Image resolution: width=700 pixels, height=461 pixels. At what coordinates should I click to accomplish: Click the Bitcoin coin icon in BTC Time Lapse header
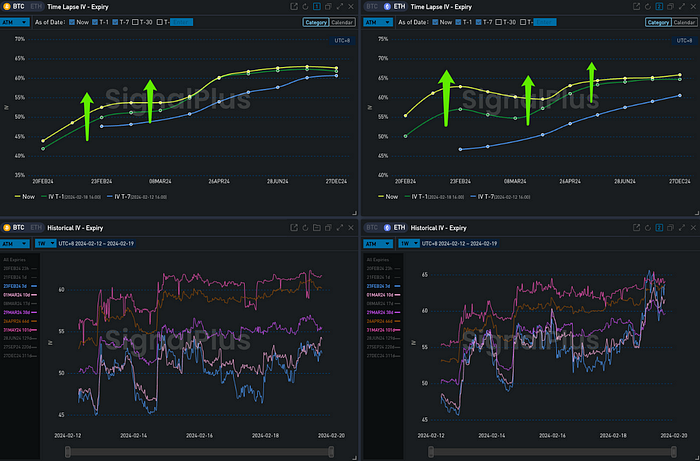(9, 6)
